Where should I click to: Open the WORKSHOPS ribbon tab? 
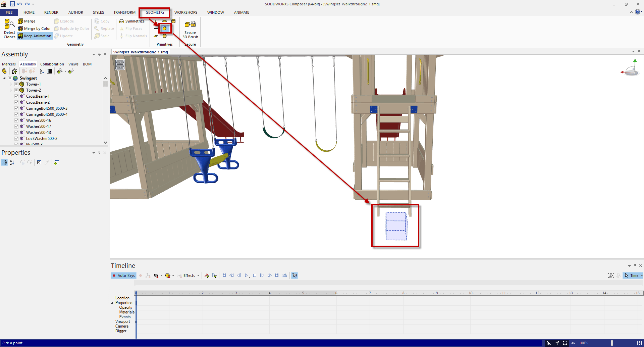pos(185,12)
